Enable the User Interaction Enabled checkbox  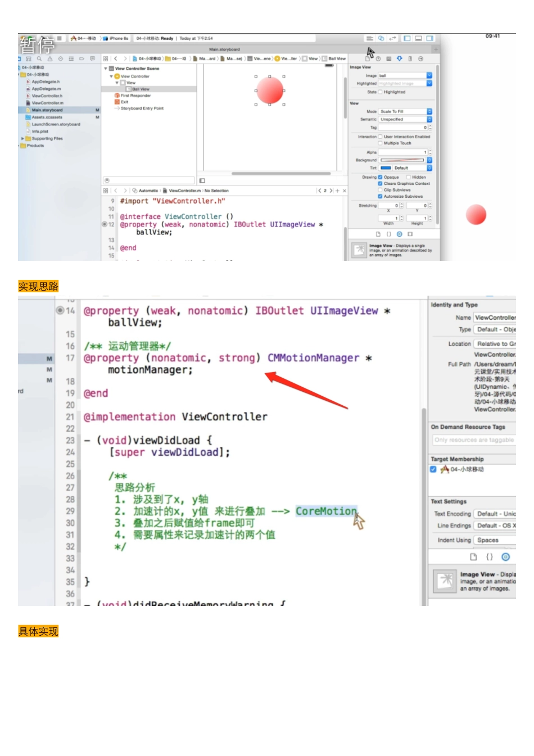pyautogui.click(x=381, y=137)
